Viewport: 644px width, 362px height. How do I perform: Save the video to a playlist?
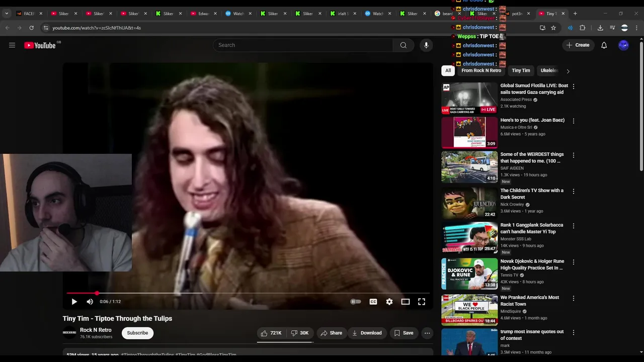pyautogui.click(x=404, y=333)
